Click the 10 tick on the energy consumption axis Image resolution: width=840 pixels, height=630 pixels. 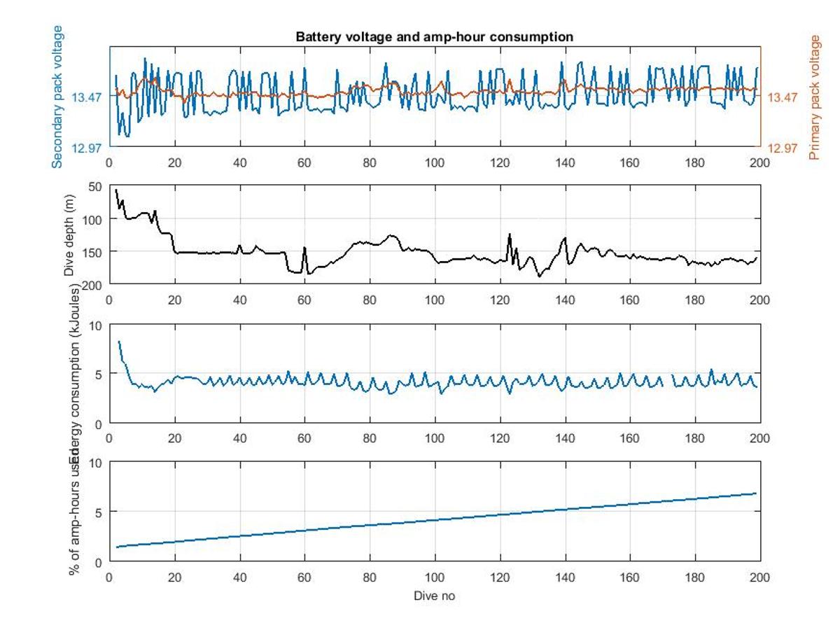coord(97,325)
